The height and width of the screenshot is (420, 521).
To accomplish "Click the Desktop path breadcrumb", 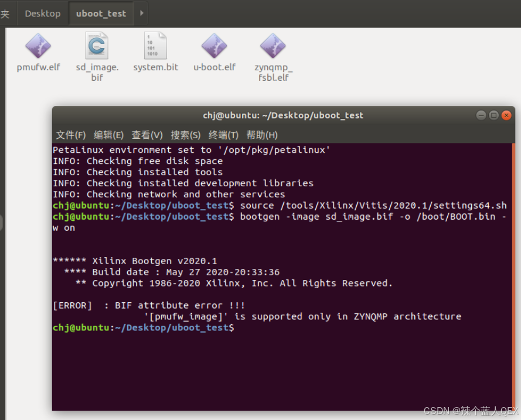I will (43, 13).
